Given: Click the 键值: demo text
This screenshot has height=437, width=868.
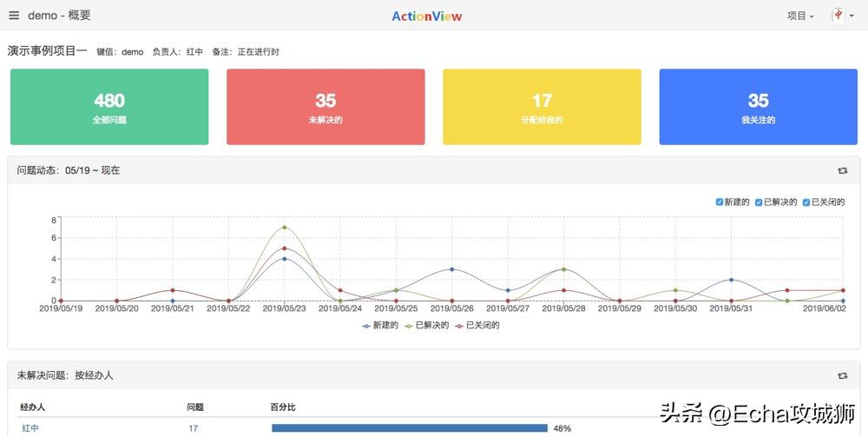Looking at the screenshot, I should tap(120, 52).
